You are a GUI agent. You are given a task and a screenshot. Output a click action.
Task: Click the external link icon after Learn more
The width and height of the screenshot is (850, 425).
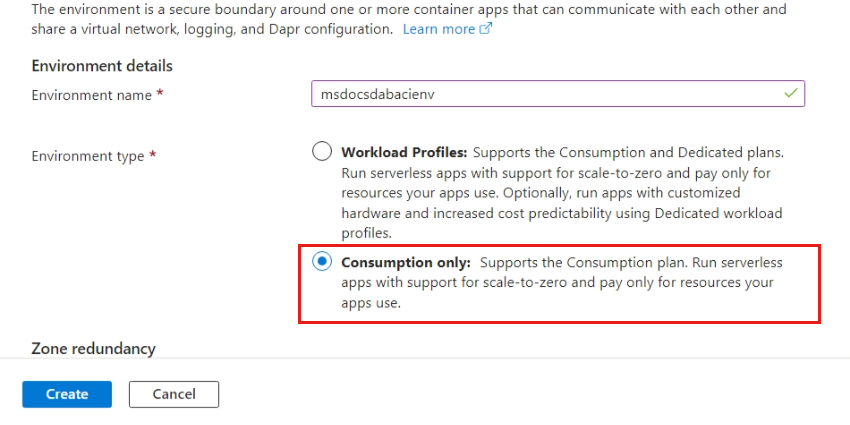486,29
